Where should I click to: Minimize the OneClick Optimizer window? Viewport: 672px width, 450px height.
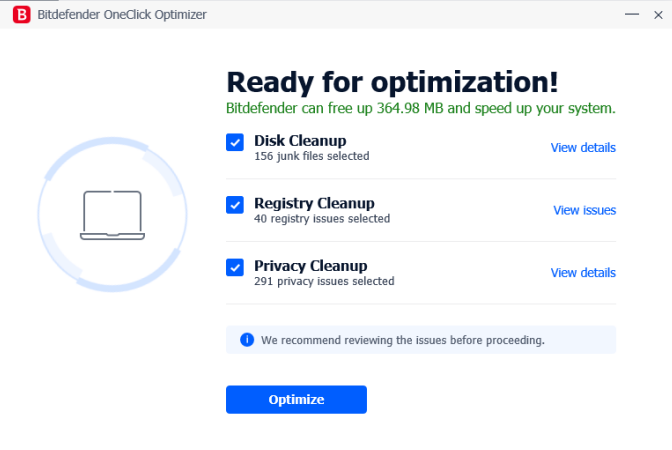tap(632, 14)
